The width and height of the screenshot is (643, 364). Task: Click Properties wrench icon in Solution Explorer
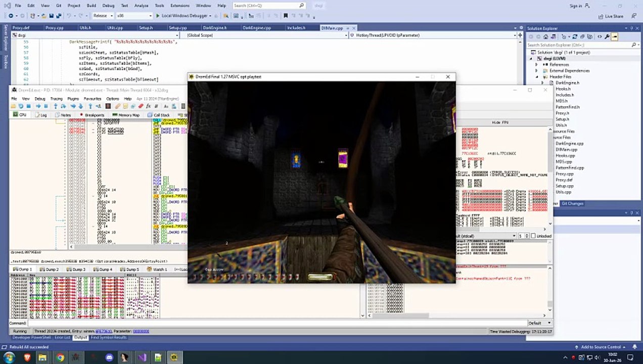click(x=607, y=37)
